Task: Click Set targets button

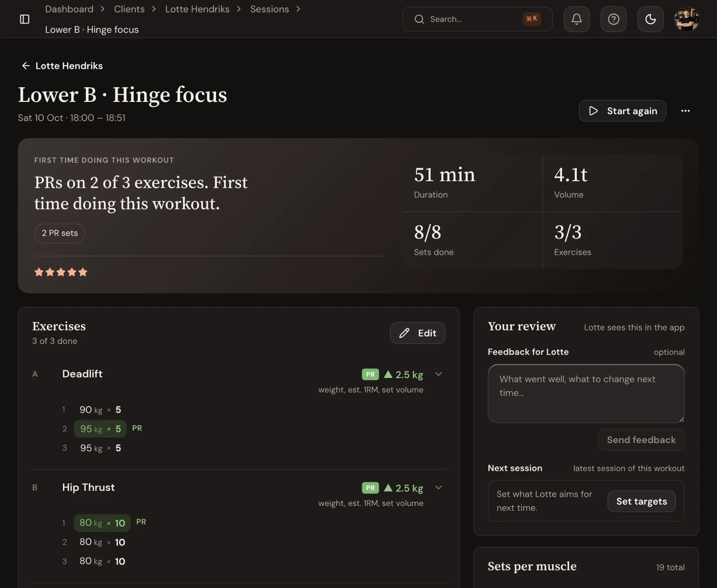Action: (x=641, y=501)
